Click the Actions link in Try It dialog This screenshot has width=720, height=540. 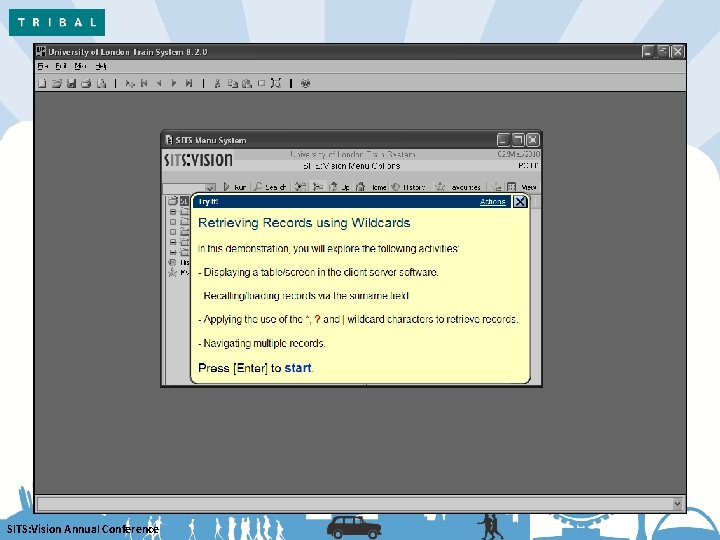point(493,202)
